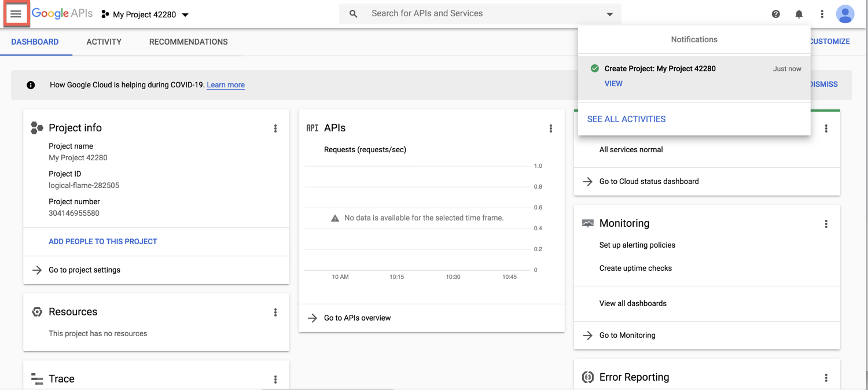The width and height of the screenshot is (868, 390).
Task: Open the Resources card options menu
Action: point(275,312)
